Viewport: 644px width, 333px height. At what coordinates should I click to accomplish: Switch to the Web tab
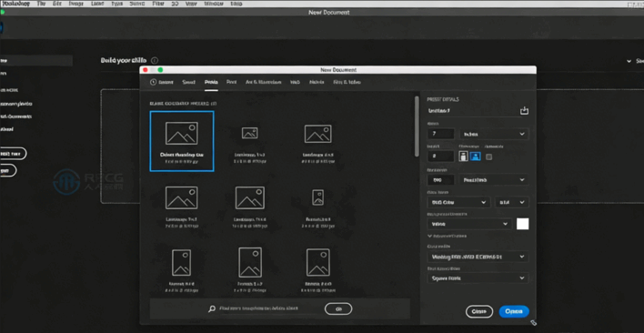[295, 82]
